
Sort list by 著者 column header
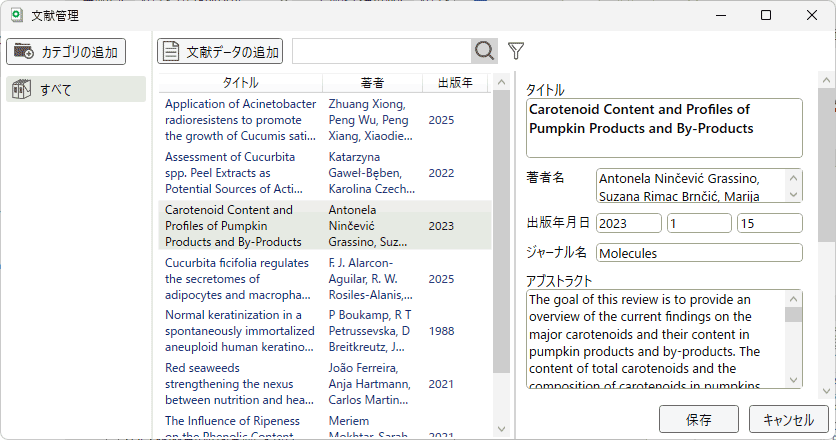(x=372, y=82)
